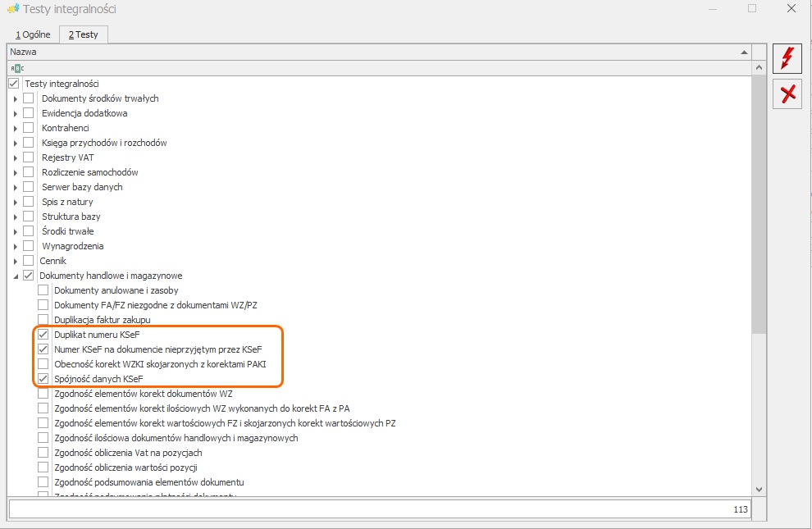Viewport: 812px width, 529px height.
Task: Check Obecność korekt WZKI skojarzonych z korektami PAKI
Action: [43, 364]
